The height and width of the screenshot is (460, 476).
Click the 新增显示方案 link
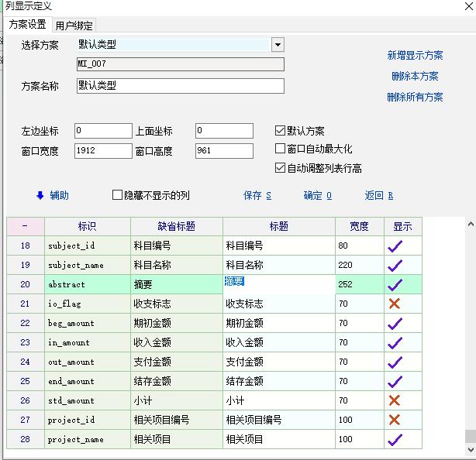tap(415, 56)
